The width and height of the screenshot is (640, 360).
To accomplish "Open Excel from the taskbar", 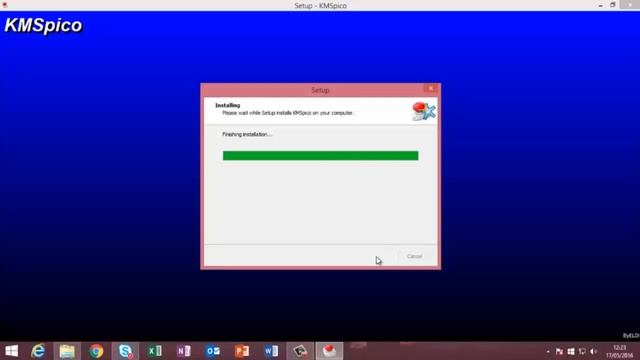I will (x=155, y=351).
